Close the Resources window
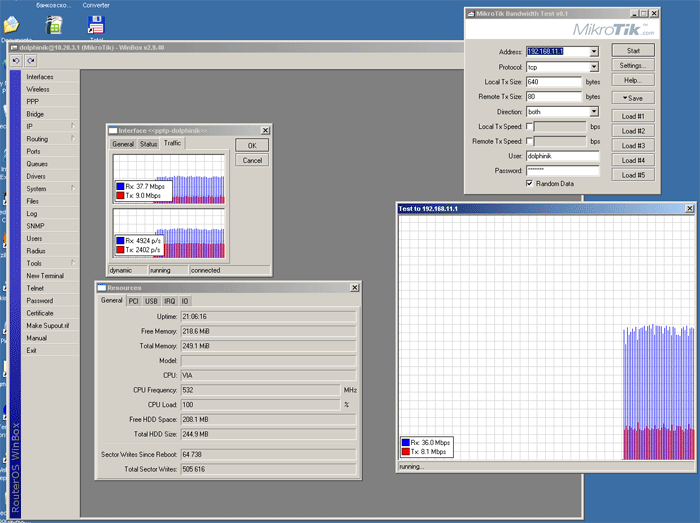The image size is (700, 523). (x=354, y=287)
